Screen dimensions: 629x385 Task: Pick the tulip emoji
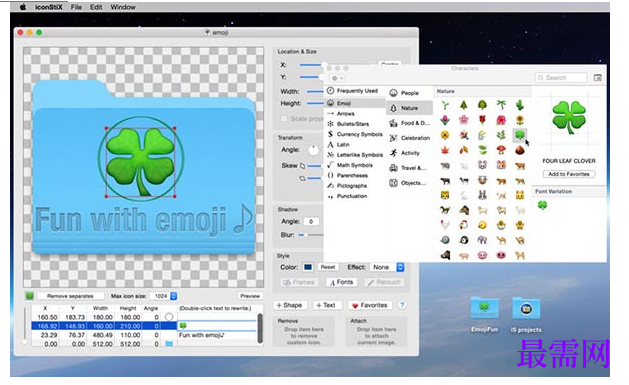click(445, 120)
